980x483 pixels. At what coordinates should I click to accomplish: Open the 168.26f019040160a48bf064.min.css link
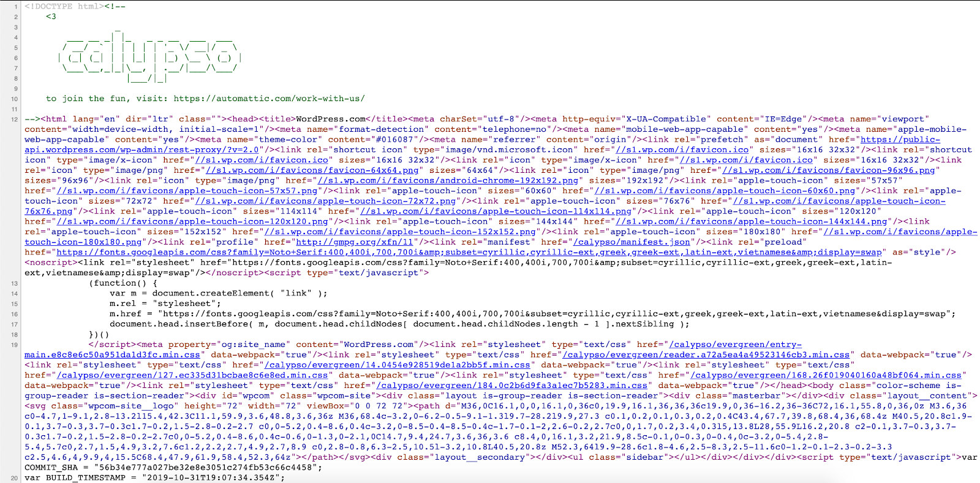826,375
